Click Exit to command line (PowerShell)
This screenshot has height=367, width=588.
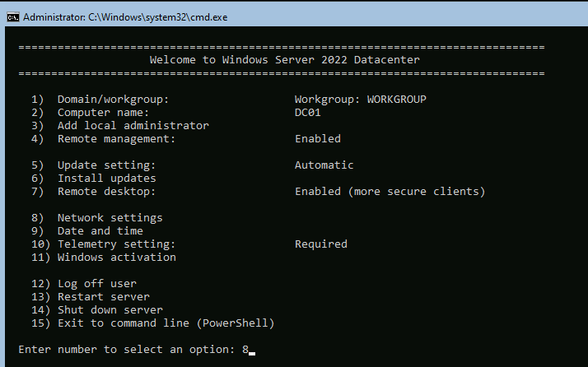pos(165,323)
